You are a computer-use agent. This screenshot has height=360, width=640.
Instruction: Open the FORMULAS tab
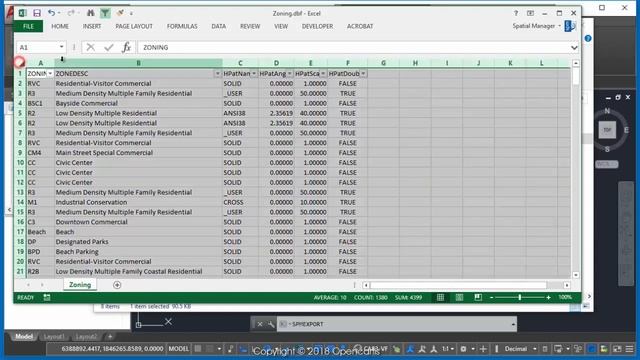182,26
